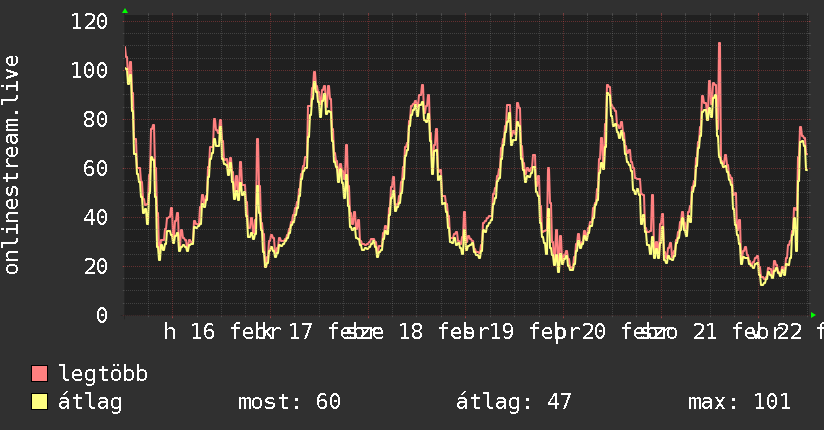Screen dimensions: 824x430
Task: Click the red legtöbb legend swatch
Action: click(40, 375)
